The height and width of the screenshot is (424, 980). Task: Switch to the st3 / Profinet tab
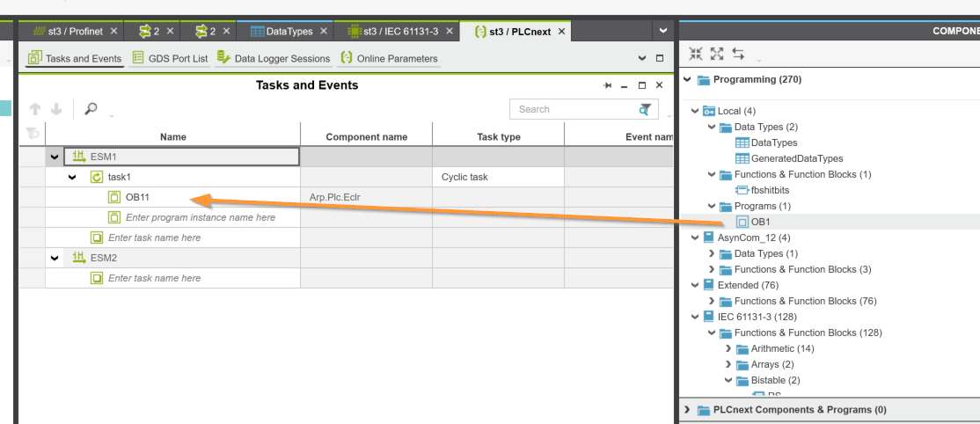click(x=69, y=32)
